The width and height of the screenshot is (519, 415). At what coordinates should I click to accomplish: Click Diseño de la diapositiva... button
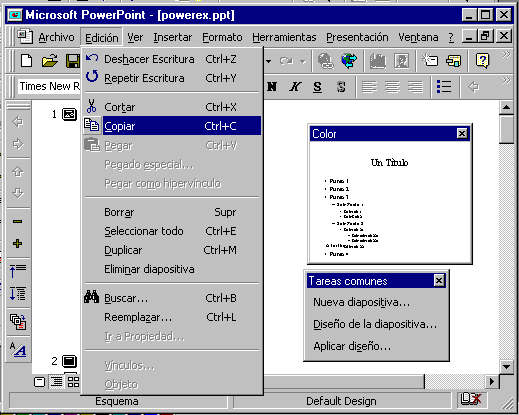pyautogui.click(x=375, y=324)
